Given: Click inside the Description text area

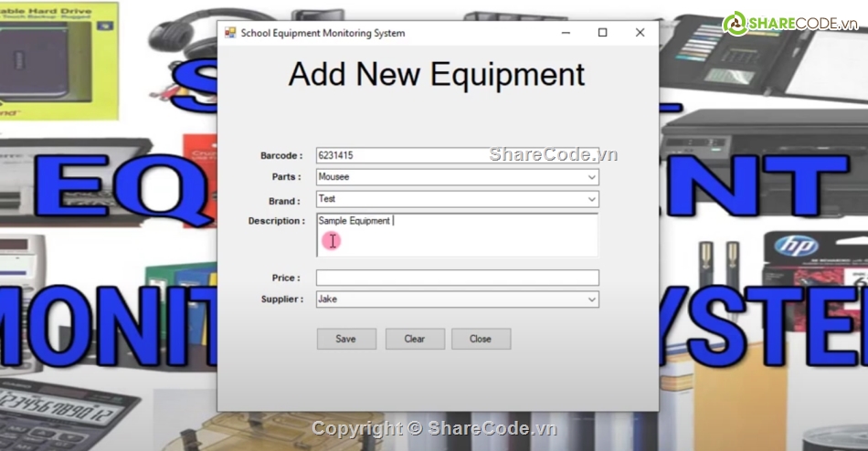Looking at the screenshot, I should [457, 236].
